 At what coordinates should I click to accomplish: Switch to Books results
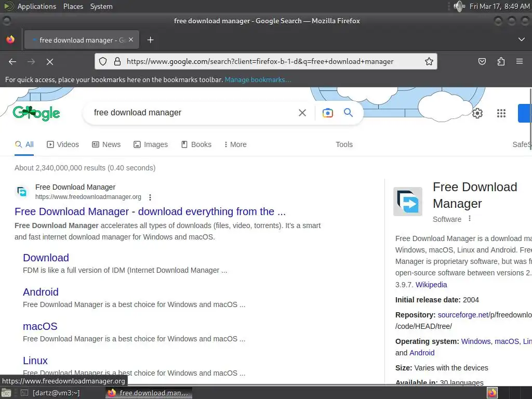click(196, 144)
